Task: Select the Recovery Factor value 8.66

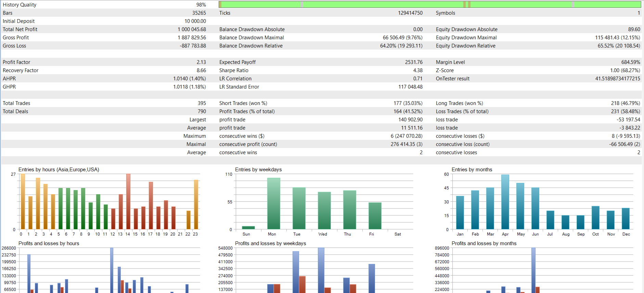Action: point(201,70)
